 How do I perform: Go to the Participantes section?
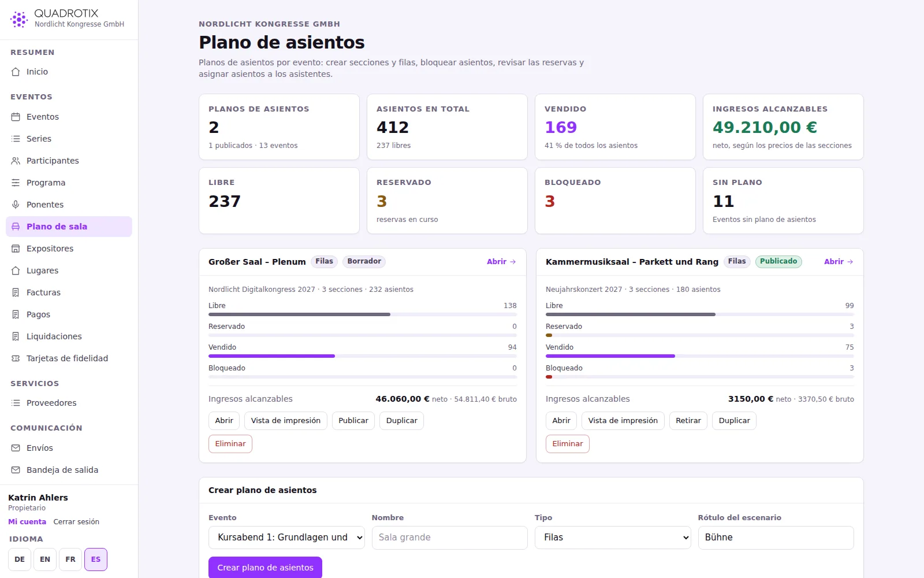69,161
